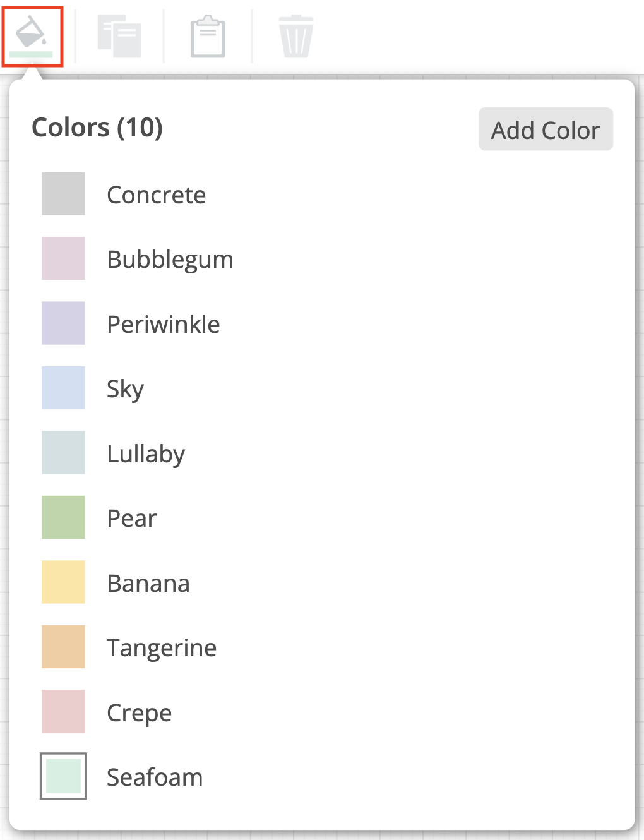Select the currently active Seafoam swatch
This screenshot has width=644, height=840.
point(63,776)
